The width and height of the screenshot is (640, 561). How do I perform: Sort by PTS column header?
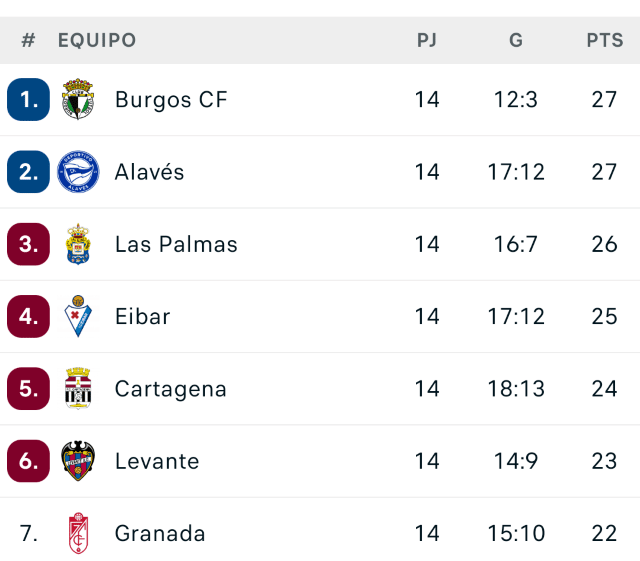pos(604,41)
